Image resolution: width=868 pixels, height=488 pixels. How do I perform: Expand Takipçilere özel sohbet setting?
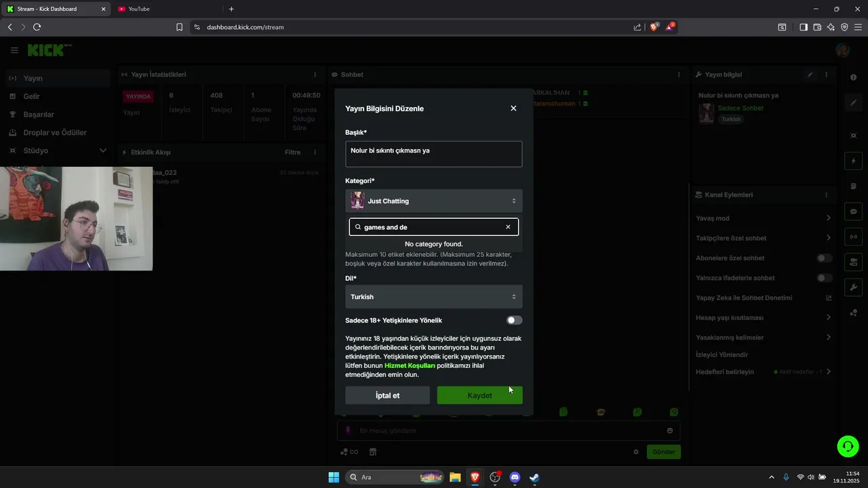(764, 238)
